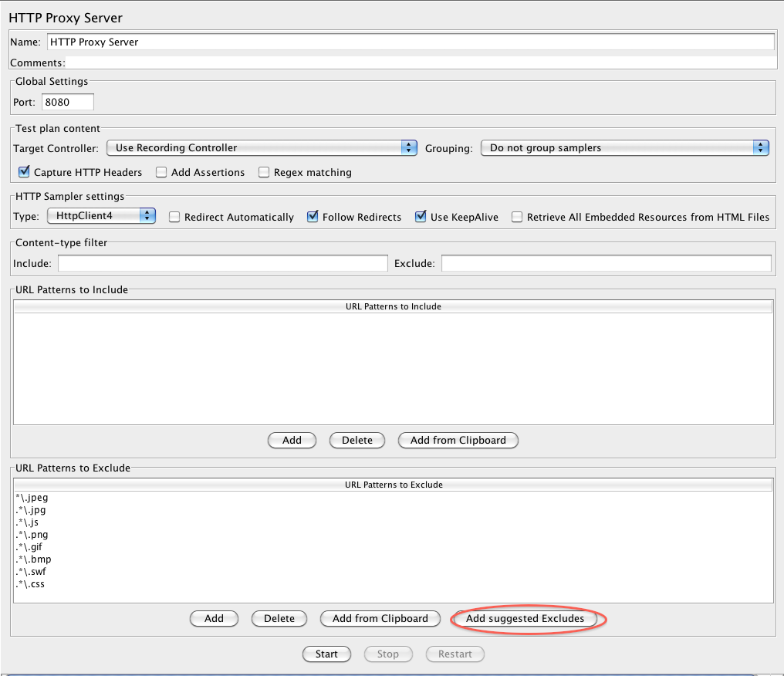The height and width of the screenshot is (676, 784).
Task: Click the Content-type filter Include field
Action: [222, 264]
